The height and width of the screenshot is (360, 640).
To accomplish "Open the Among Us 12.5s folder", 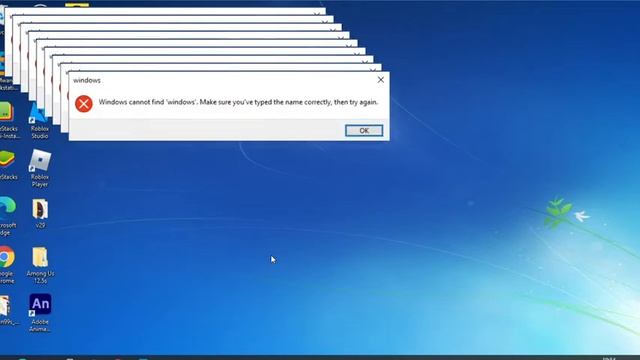I will click(40, 265).
